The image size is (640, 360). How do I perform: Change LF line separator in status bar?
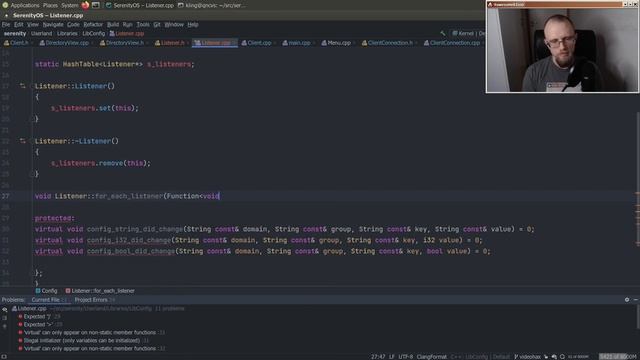[x=392, y=357]
